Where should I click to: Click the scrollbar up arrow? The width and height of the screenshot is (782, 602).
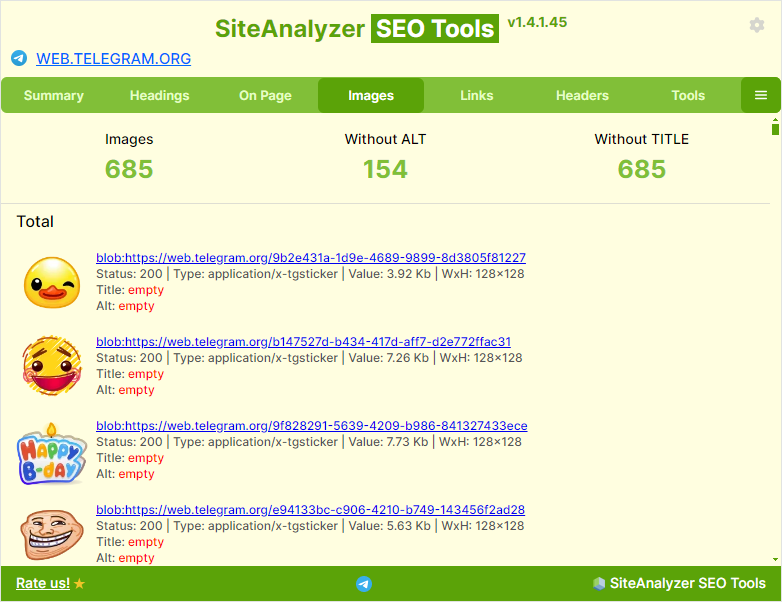coord(775,120)
